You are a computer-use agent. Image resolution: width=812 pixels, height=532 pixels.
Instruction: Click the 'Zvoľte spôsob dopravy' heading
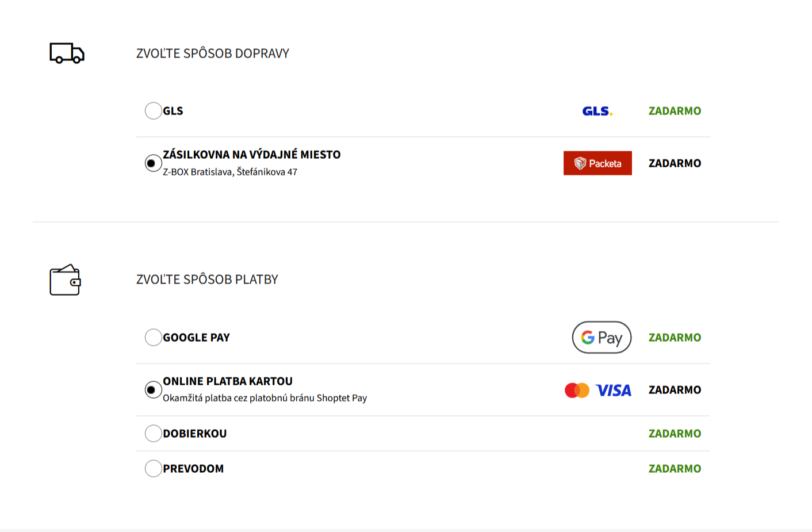(212, 53)
